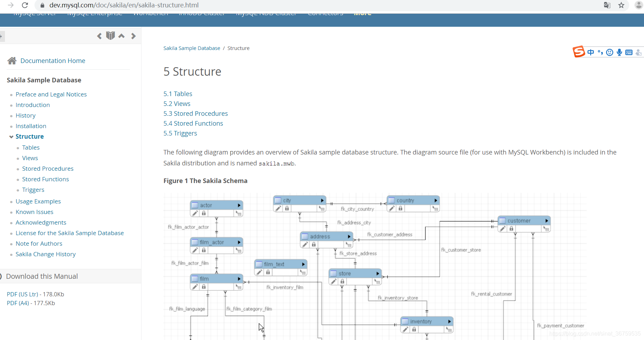
Task: Open History in sidebar
Action: pos(26,115)
